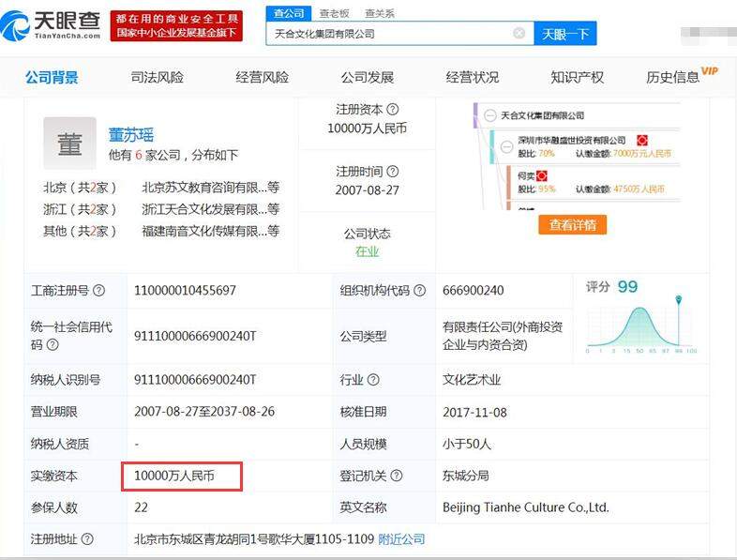Click help icon beside 行业
The width and height of the screenshot is (737, 560).
coord(373,380)
